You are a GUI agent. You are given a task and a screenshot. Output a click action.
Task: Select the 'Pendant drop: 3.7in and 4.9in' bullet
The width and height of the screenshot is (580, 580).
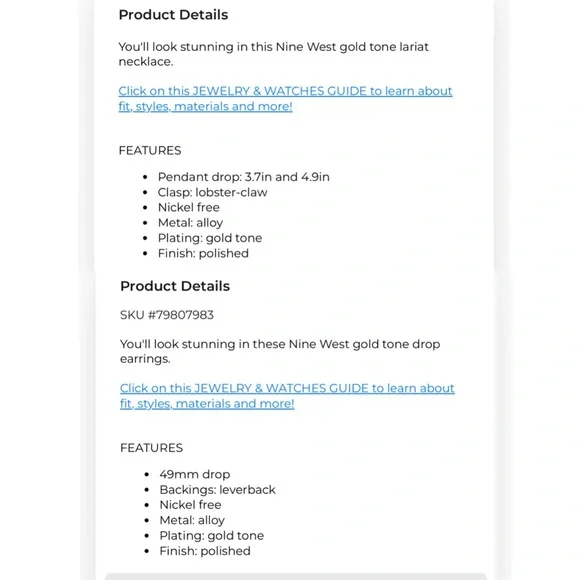243,177
